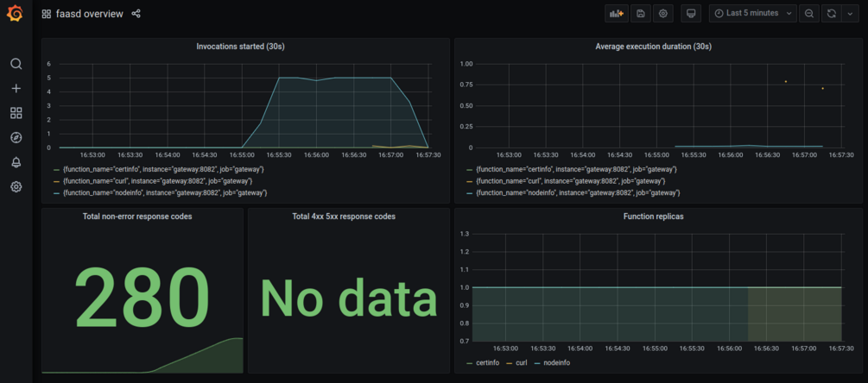The image size is (868, 383).
Task: Click the faasd overview dashboard title
Action: point(90,14)
